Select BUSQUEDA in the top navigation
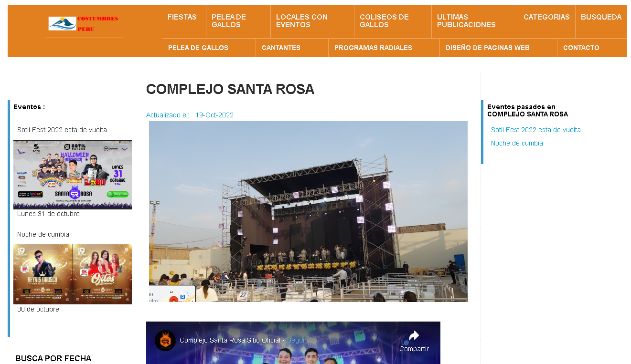The height and width of the screenshot is (364, 631). point(601,17)
